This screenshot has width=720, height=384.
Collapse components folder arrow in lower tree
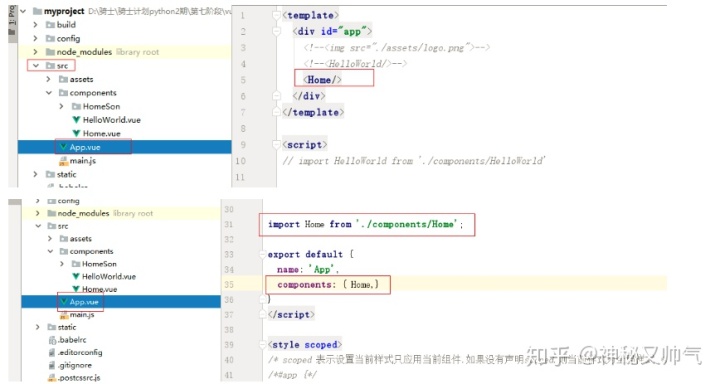(x=50, y=251)
